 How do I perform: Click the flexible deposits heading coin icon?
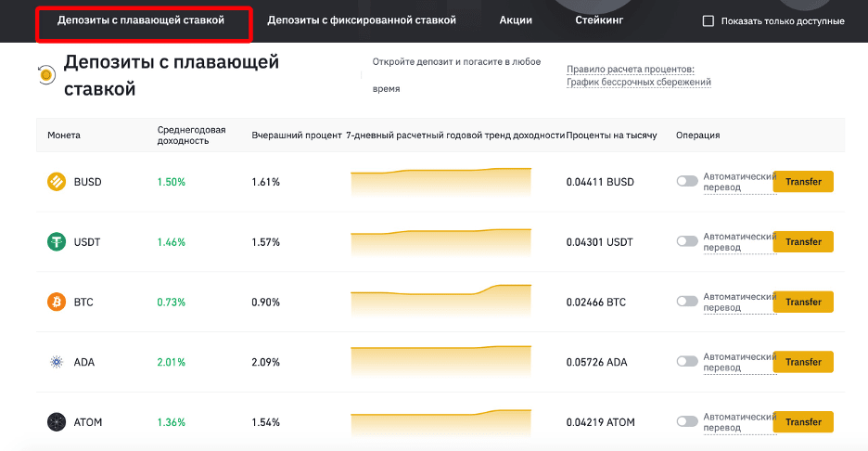(x=46, y=74)
